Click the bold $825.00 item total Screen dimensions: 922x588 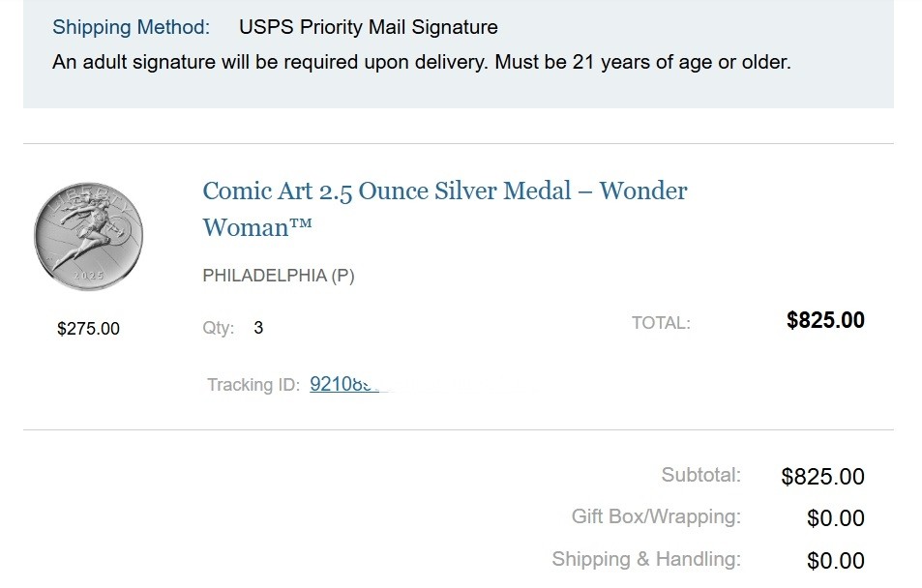[825, 321]
